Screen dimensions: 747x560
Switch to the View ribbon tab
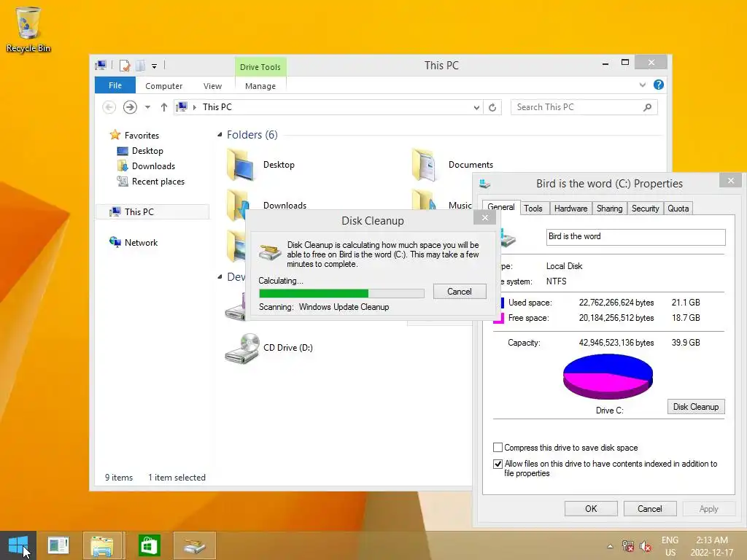coord(212,86)
